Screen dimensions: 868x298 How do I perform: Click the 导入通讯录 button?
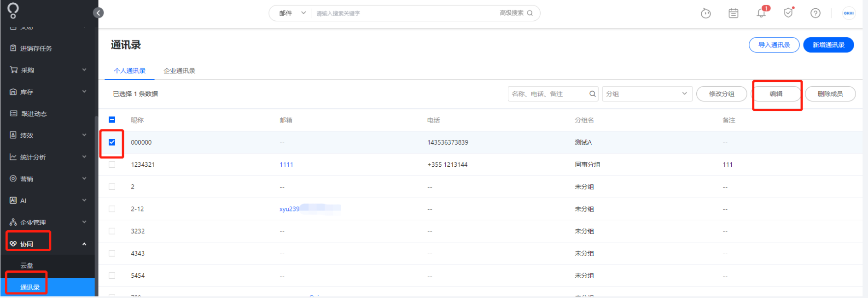(x=774, y=45)
